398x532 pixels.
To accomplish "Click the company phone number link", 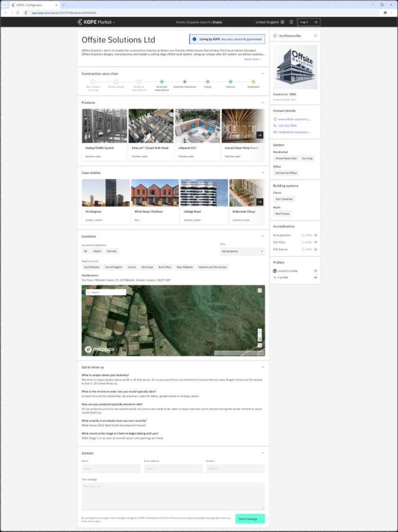I will pyautogui.click(x=287, y=125).
